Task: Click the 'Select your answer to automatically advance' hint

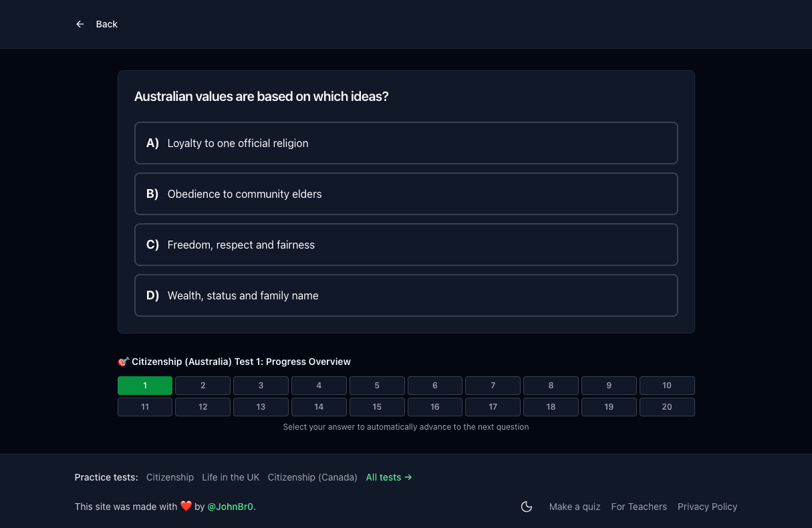Action: 406,427
